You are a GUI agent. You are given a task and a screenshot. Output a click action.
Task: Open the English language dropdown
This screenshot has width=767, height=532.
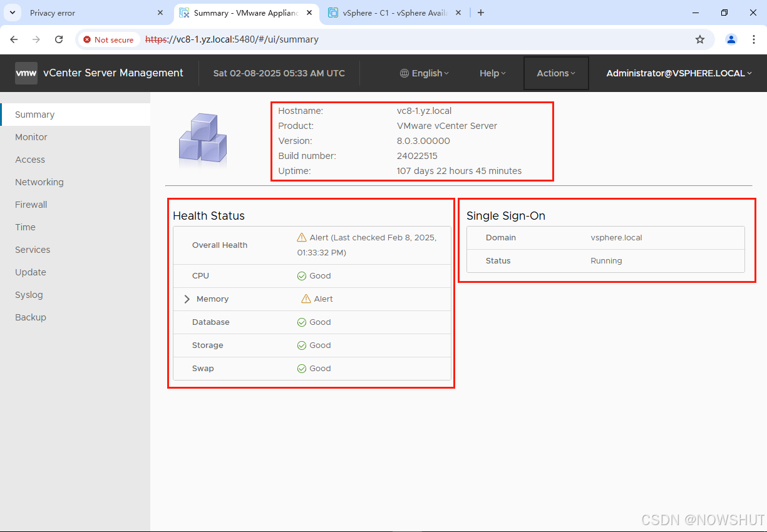425,73
